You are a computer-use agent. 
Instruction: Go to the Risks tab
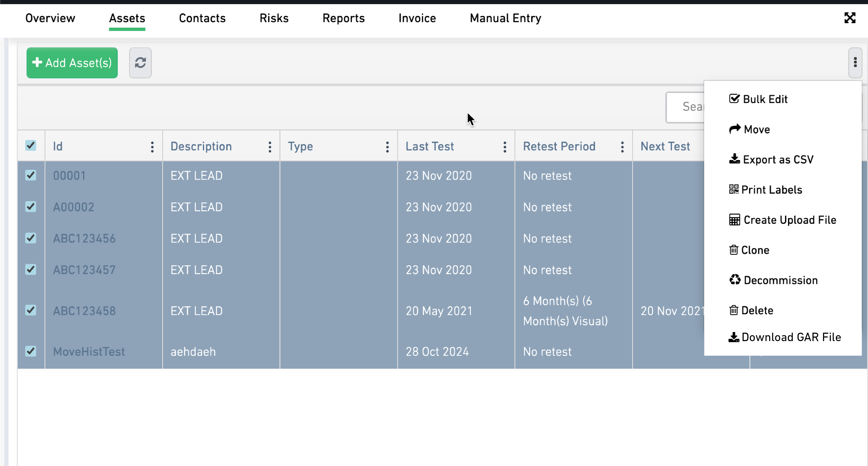(274, 18)
